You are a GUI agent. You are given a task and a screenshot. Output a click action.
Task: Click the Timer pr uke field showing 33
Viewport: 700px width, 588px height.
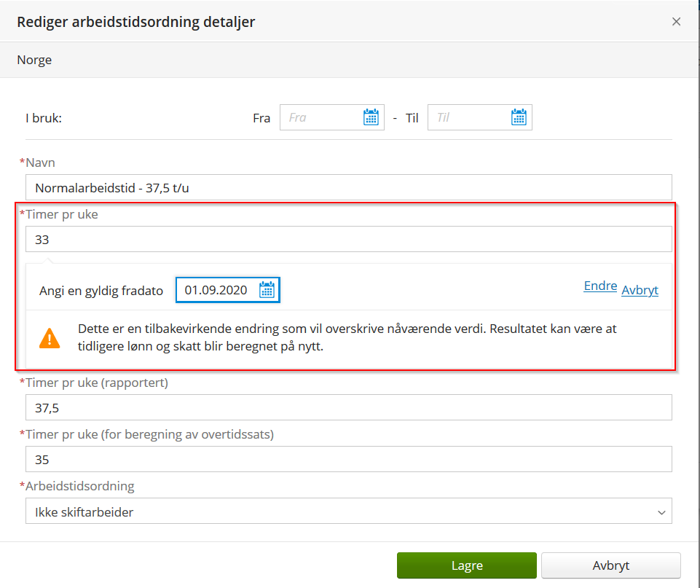tap(348, 239)
